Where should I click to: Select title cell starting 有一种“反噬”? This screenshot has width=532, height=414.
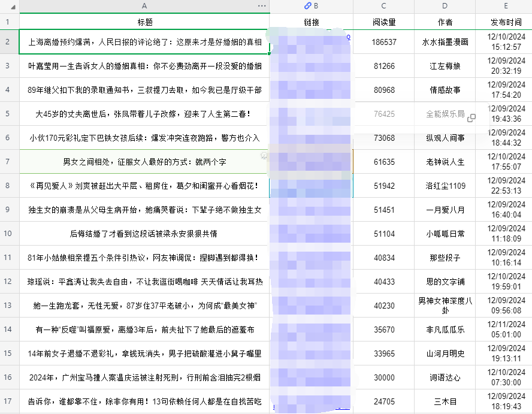[144, 330]
